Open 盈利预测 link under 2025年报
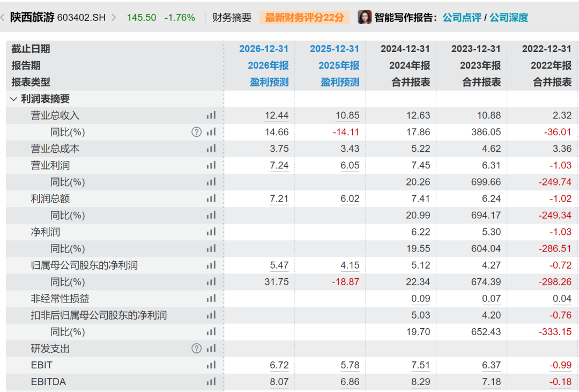 click(x=340, y=82)
